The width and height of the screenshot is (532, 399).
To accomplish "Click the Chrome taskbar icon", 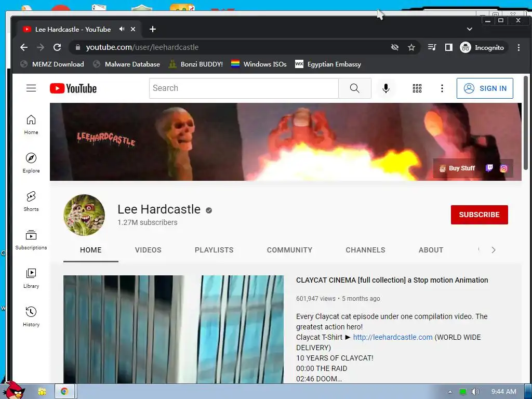I will click(64, 392).
